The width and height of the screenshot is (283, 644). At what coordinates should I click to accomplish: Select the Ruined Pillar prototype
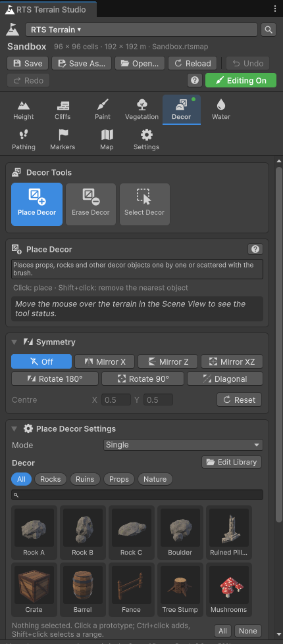229,532
